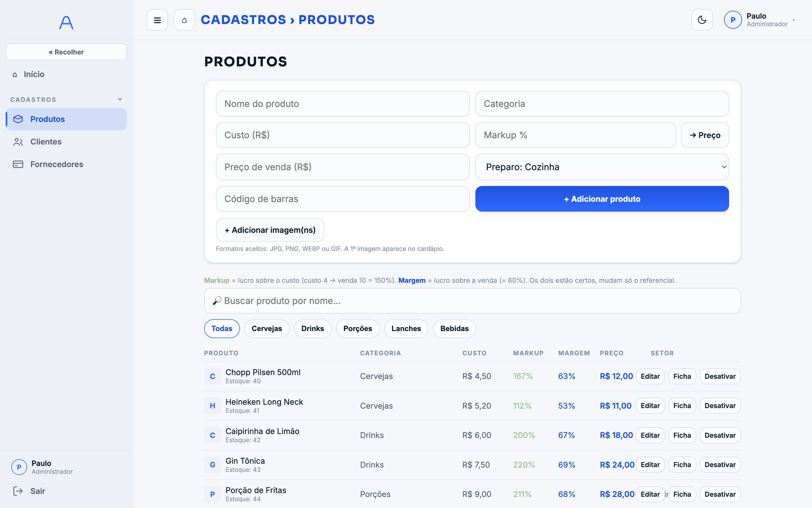Viewport: 812px width, 508px height.
Task: Open Ficha for Gin Tônica
Action: (682, 465)
